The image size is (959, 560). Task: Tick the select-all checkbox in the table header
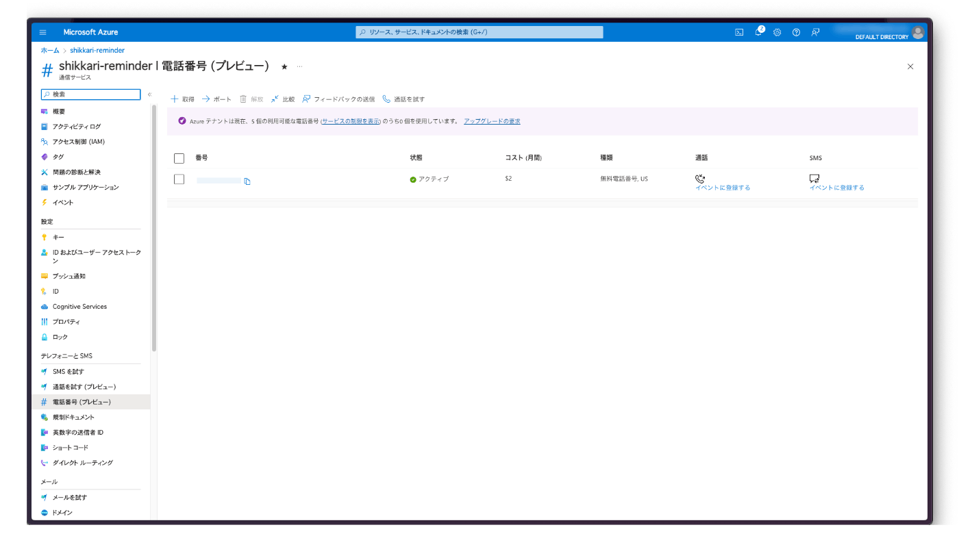pos(179,158)
